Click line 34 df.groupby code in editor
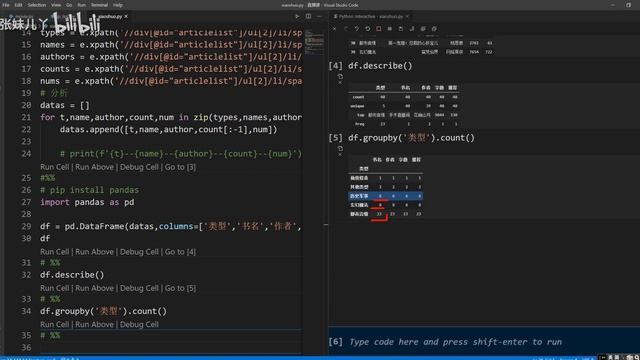 (x=103, y=311)
